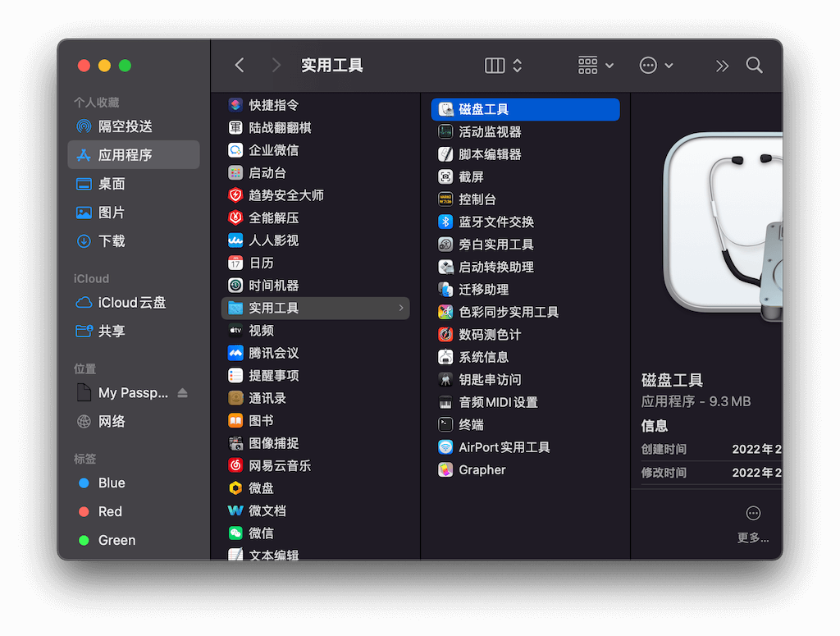Open the column view switcher dropdown
This screenshot has height=636, width=840.
(504, 66)
